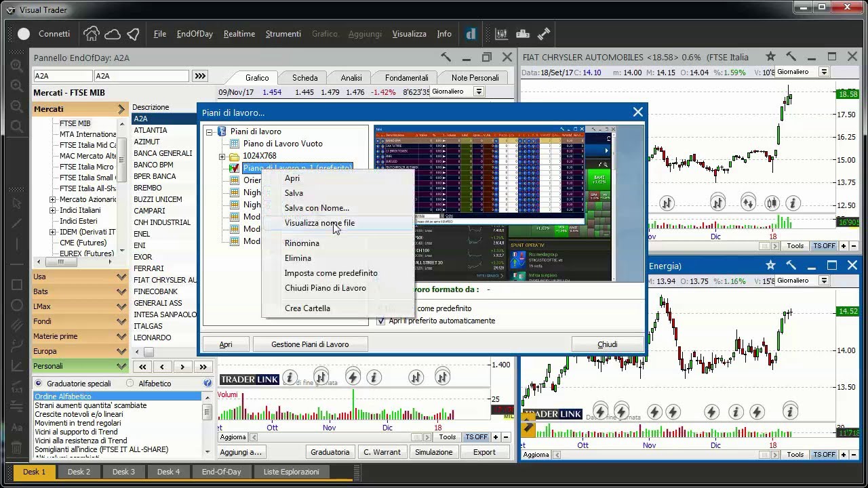Switch to the Fondamentali tab
Image resolution: width=868 pixels, height=488 pixels.
click(407, 78)
